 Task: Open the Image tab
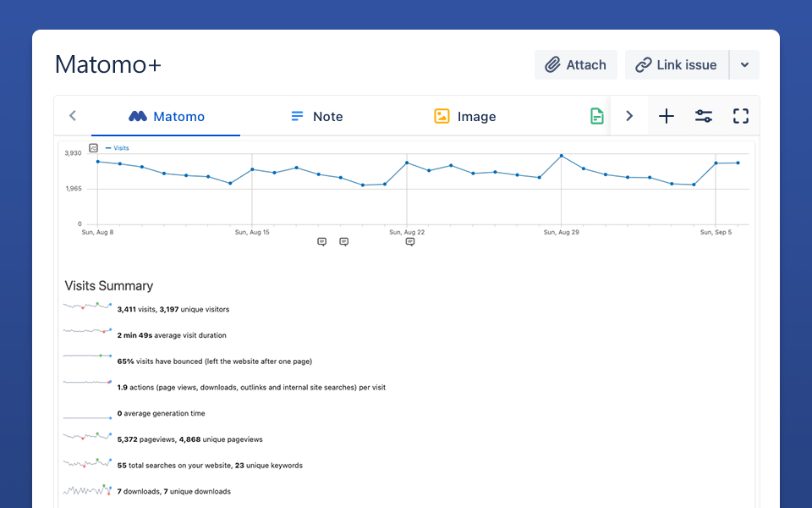464,116
